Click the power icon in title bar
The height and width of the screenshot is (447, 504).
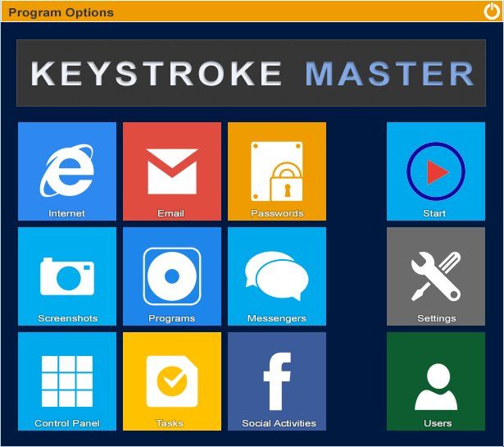tap(492, 11)
